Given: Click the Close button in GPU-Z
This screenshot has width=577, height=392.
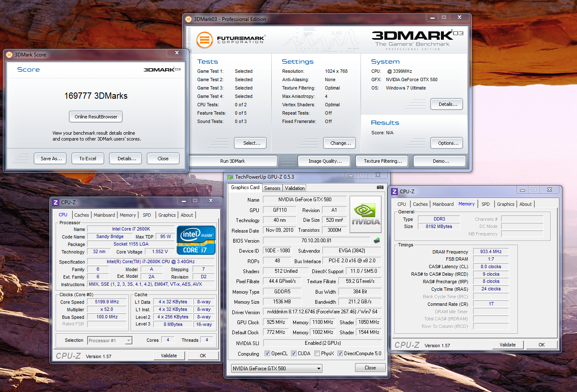Looking at the screenshot, I should pyautogui.click(x=370, y=368).
